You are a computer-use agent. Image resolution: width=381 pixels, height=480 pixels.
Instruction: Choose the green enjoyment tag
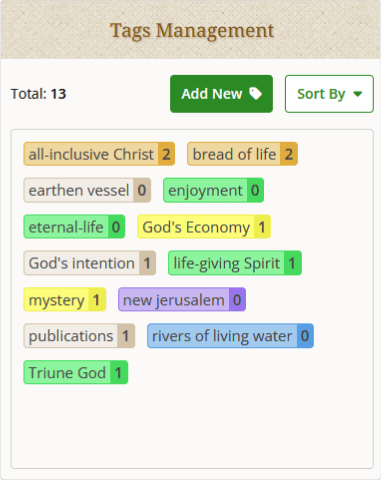[x=213, y=190]
